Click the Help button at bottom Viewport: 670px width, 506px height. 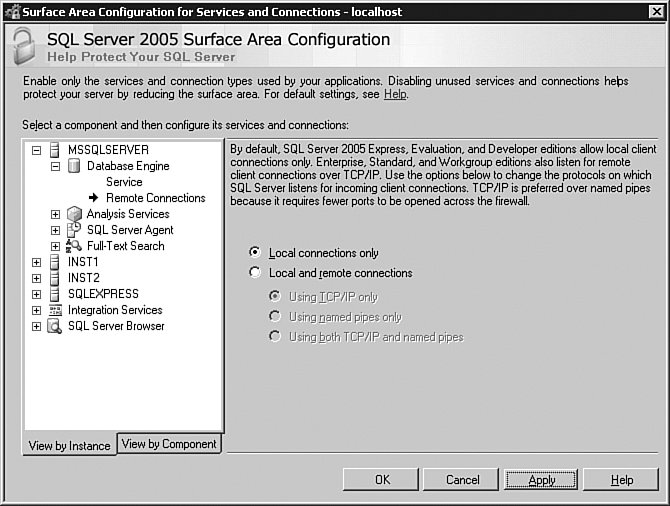pyautogui.click(x=621, y=480)
